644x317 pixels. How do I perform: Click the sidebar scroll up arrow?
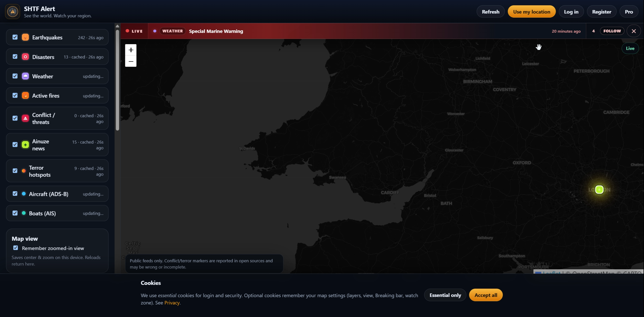coord(117,26)
